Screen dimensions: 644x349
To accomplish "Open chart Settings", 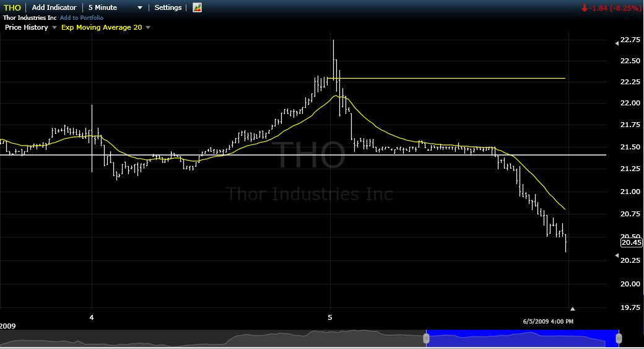I will (x=168, y=7).
